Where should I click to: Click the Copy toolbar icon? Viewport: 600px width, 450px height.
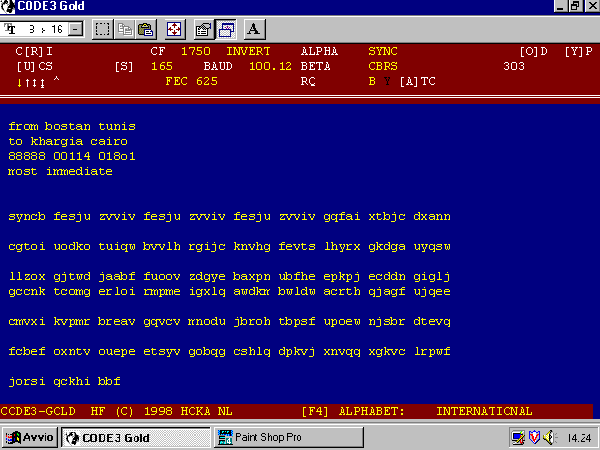tap(127, 28)
